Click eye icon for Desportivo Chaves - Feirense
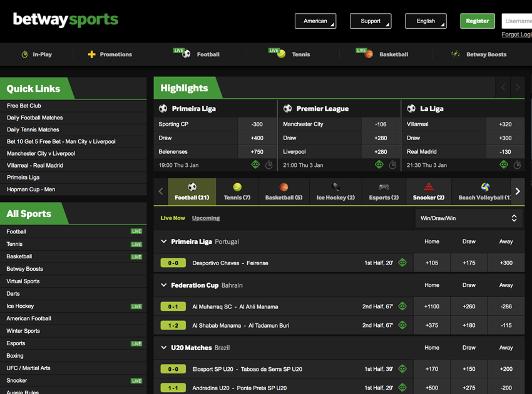 click(x=402, y=263)
